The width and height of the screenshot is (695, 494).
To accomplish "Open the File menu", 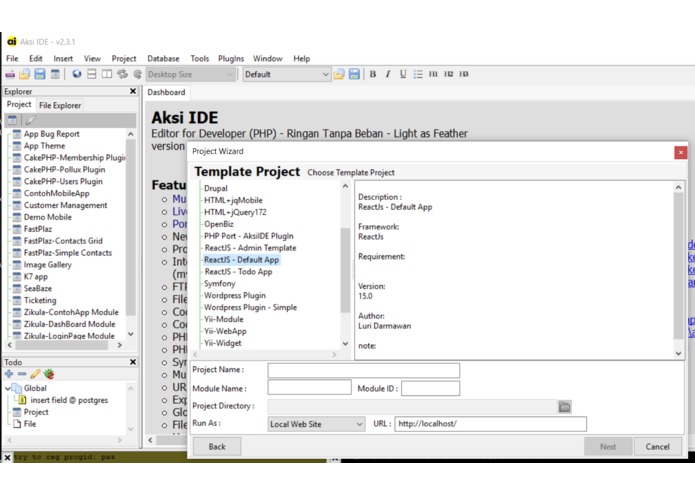I will click(12, 58).
